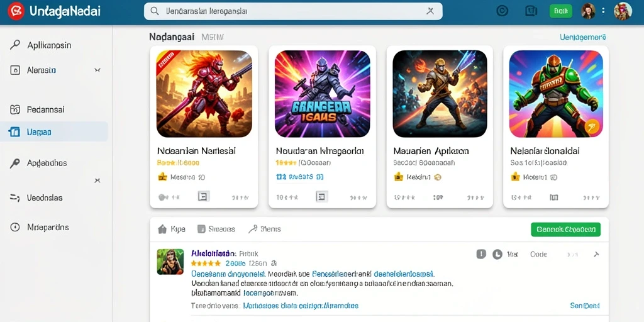Open the first user avatar in header
Screen dimensions: 644x322
point(588,11)
